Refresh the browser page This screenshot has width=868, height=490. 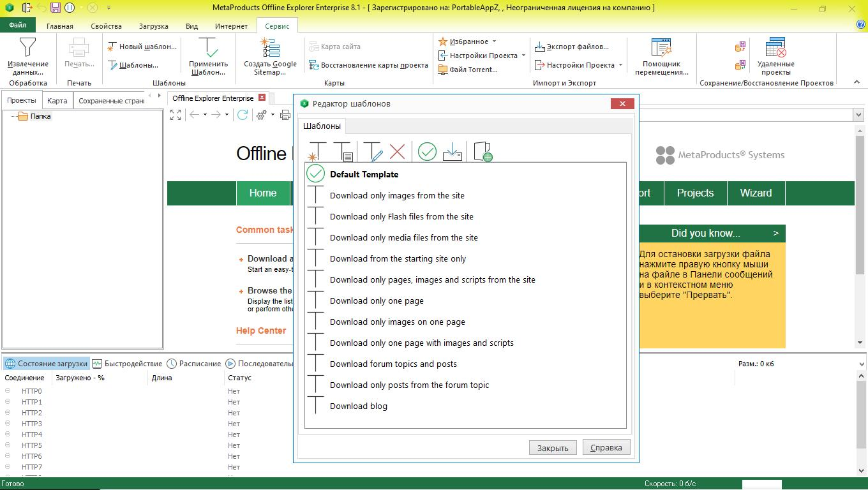coord(243,115)
